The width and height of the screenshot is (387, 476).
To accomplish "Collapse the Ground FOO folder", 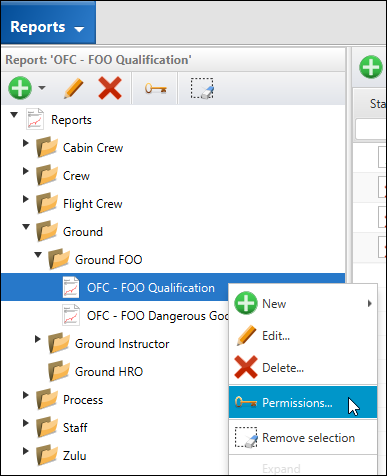I will pyautogui.click(x=38, y=255).
